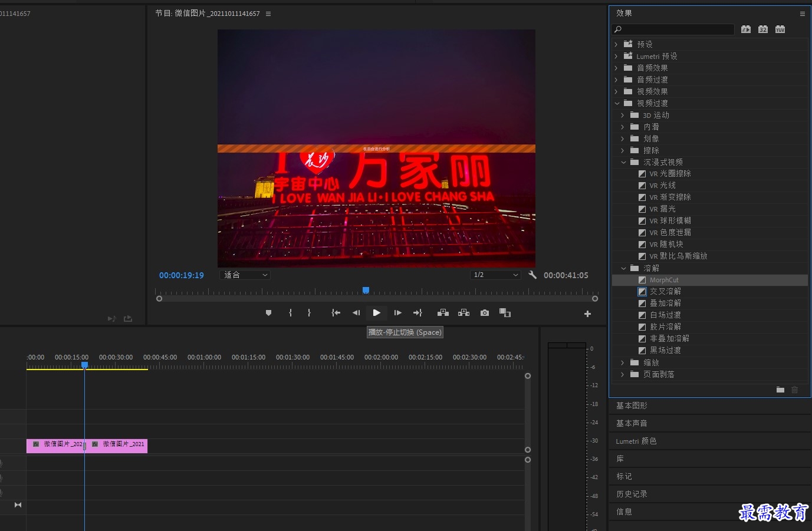Open the button editor plus icon

point(587,314)
